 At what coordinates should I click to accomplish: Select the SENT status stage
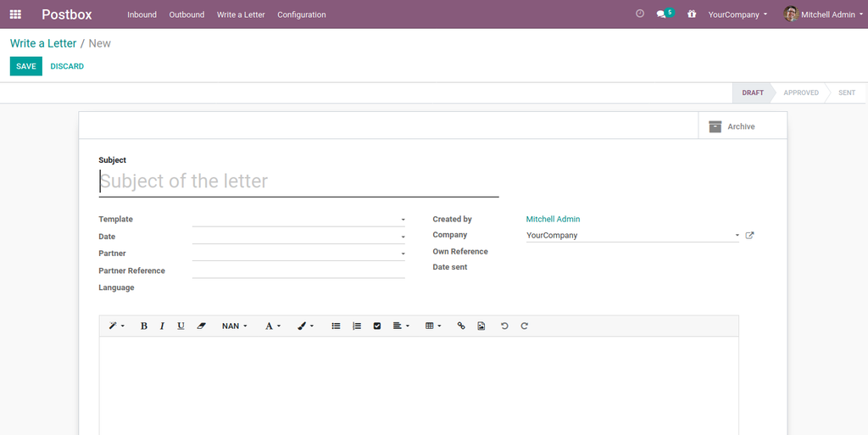[847, 92]
